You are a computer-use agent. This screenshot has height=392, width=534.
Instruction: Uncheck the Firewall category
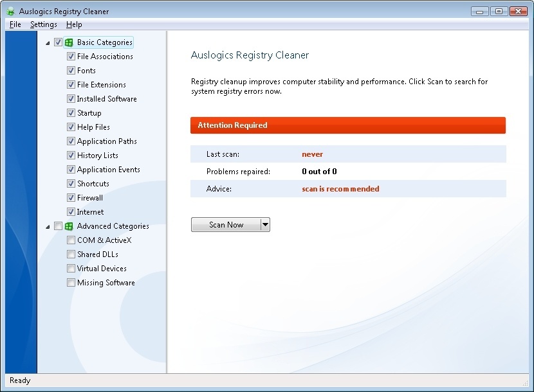71,197
